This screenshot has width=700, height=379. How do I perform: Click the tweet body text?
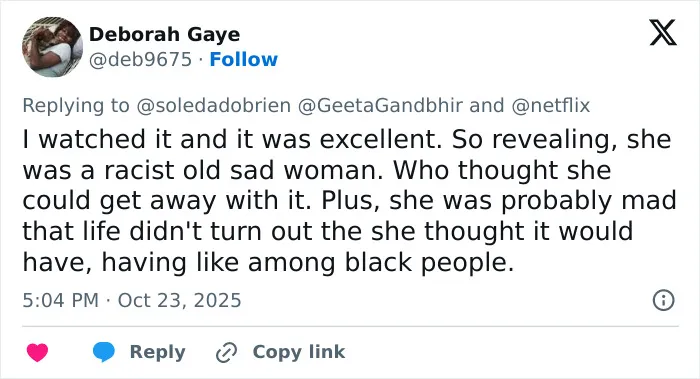click(x=349, y=200)
